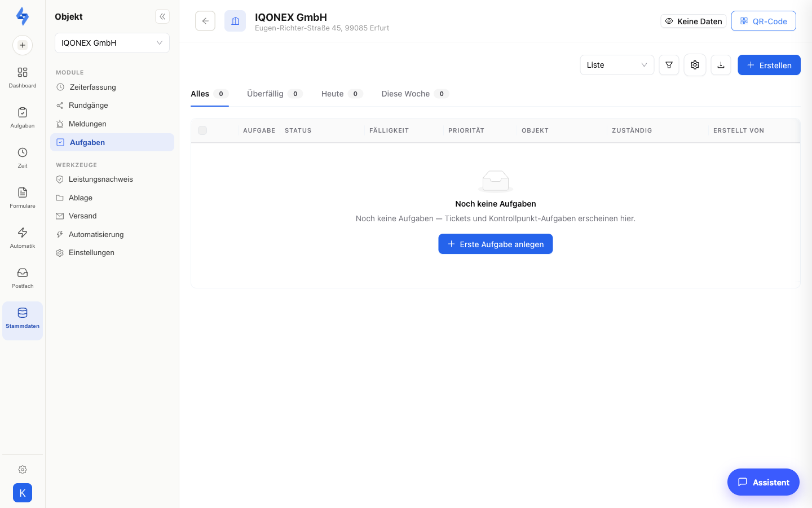The image size is (812, 508).
Task: Click the filter funnel icon
Action: click(669, 65)
